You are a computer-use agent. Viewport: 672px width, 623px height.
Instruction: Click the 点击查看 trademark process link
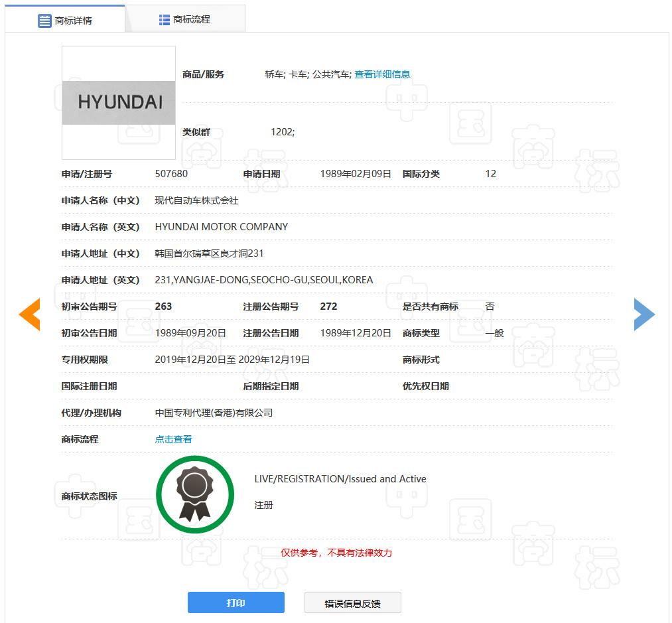(173, 439)
